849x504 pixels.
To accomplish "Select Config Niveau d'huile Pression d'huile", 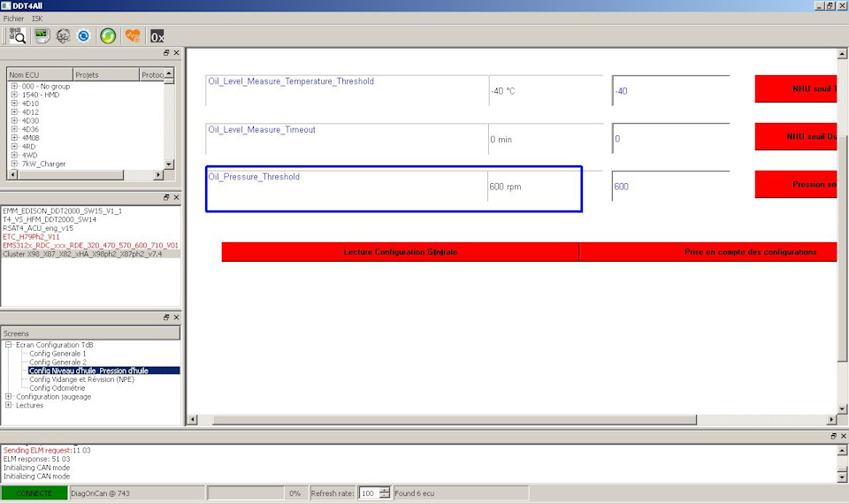I will pos(104,370).
